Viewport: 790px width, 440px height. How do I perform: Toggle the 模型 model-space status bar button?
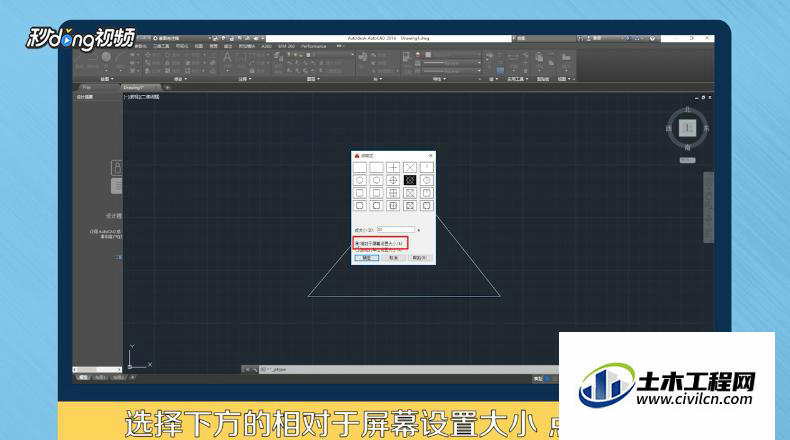coord(538,379)
